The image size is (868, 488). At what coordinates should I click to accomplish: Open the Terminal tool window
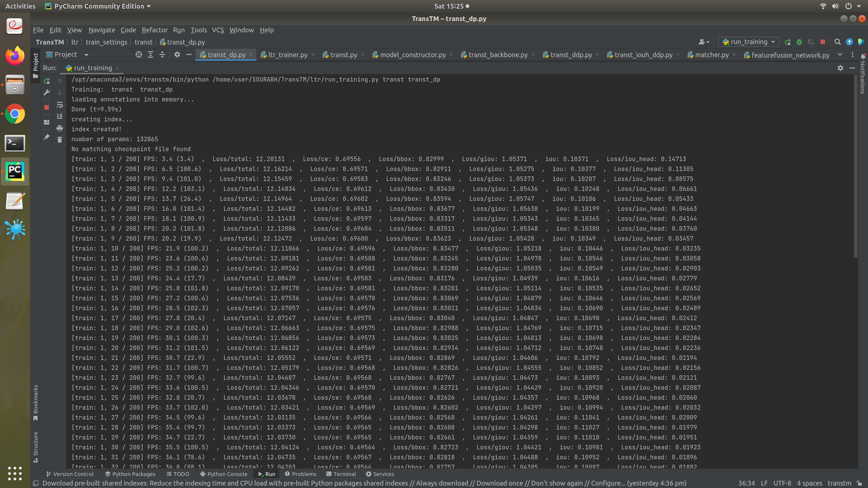[341, 474]
